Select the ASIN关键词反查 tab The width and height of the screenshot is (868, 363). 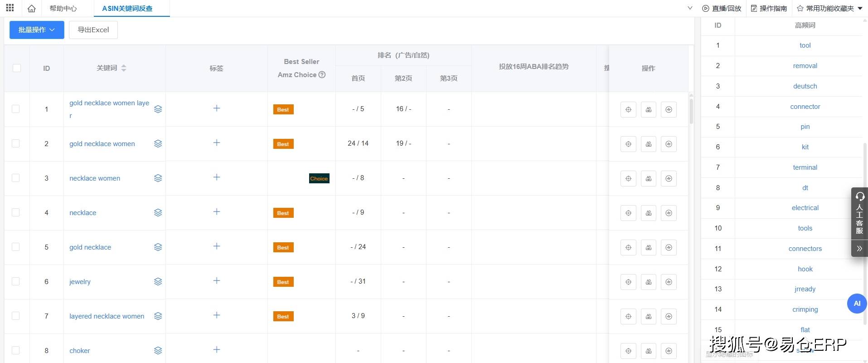pyautogui.click(x=127, y=9)
